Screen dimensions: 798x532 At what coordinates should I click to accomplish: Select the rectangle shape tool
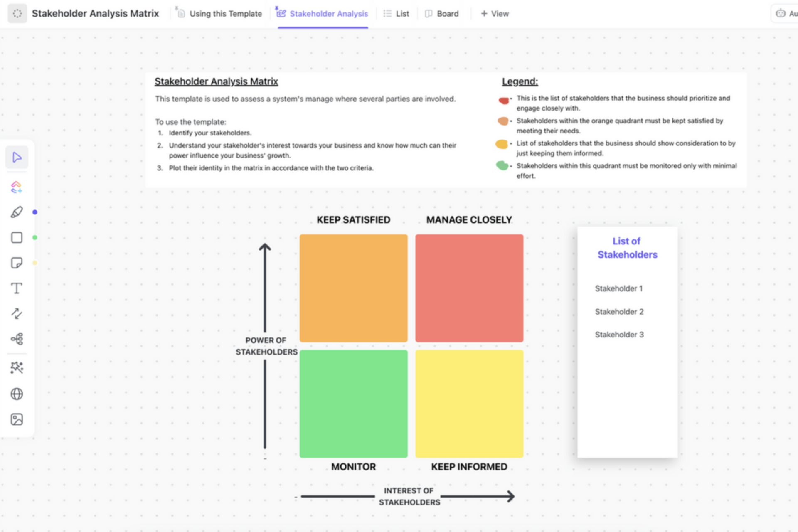point(17,237)
